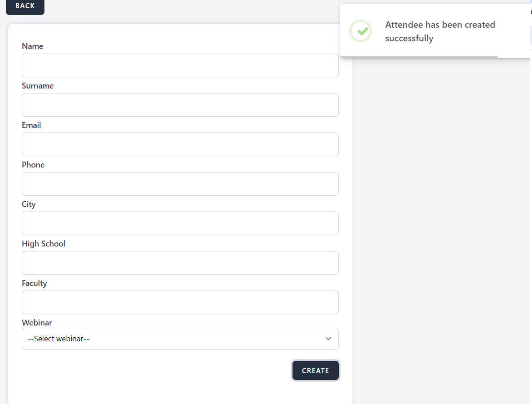Click the 'Faculty' label text
The height and width of the screenshot is (404, 532).
tap(34, 283)
